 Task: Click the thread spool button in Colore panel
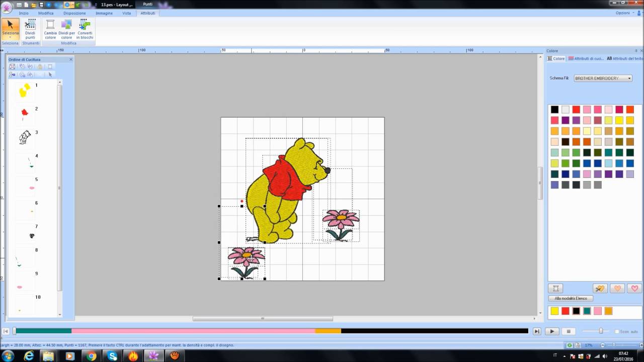click(556, 288)
